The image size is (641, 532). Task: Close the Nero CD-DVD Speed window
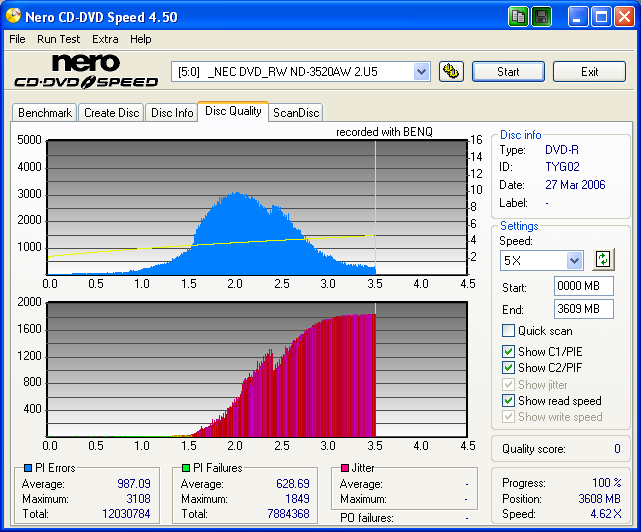[x=624, y=17]
